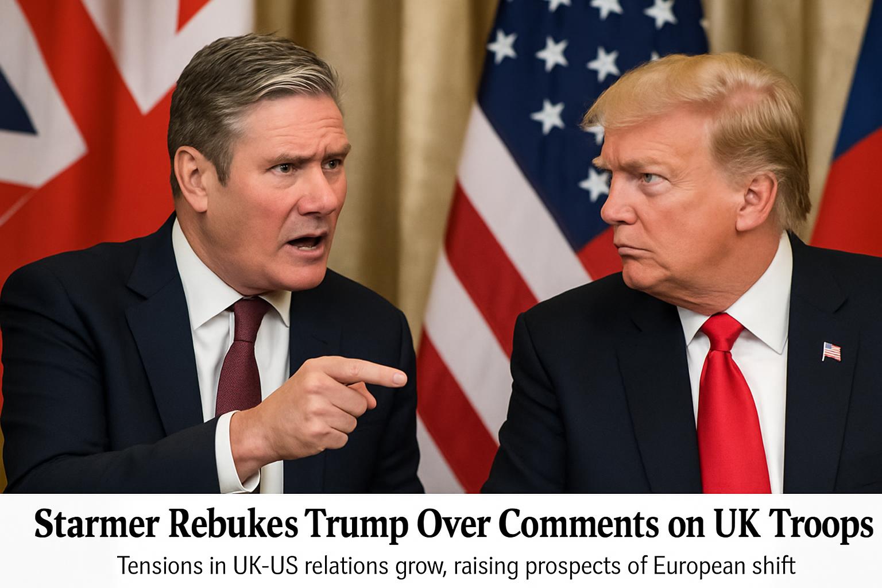Click the headline 'Starmer Rebukes Trump Over Comments'
This screenshot has height=588, width=882.
[346, 525]
